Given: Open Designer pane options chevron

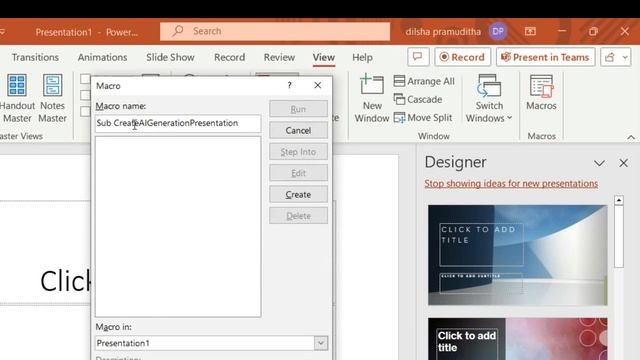Looking at the screenshot, I should point(599,163).
